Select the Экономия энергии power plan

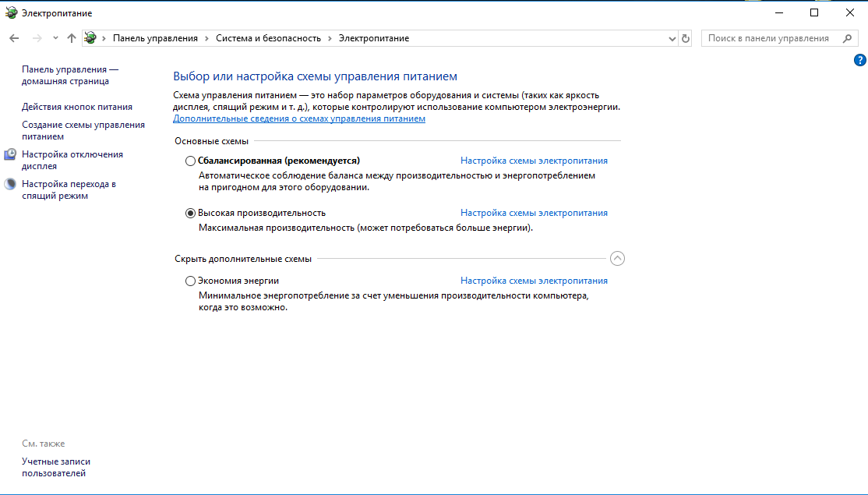point(190,281)
